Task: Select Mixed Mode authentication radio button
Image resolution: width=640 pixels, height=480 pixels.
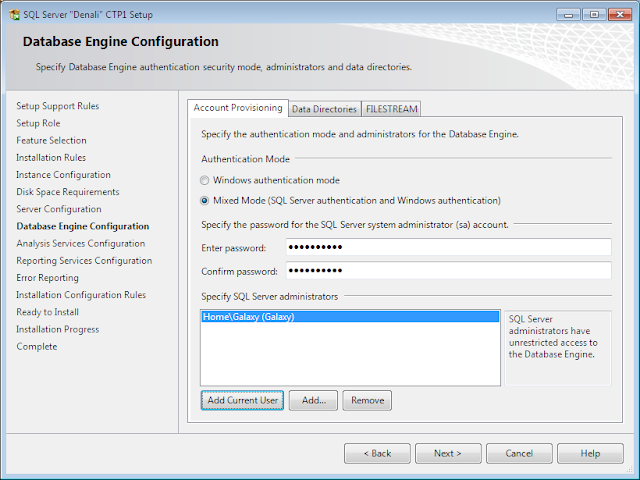Action: (x=204, y=201)
